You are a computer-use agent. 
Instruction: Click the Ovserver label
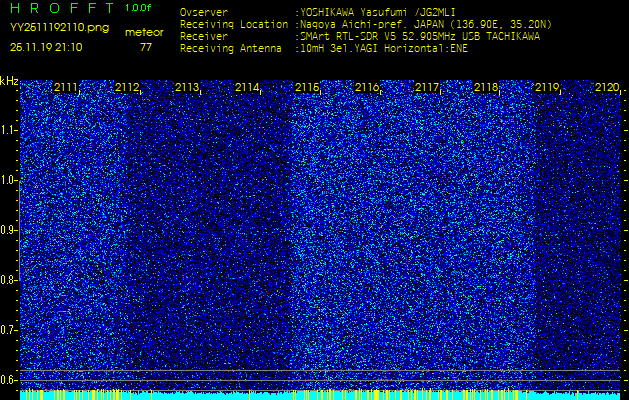coord(204,12)
